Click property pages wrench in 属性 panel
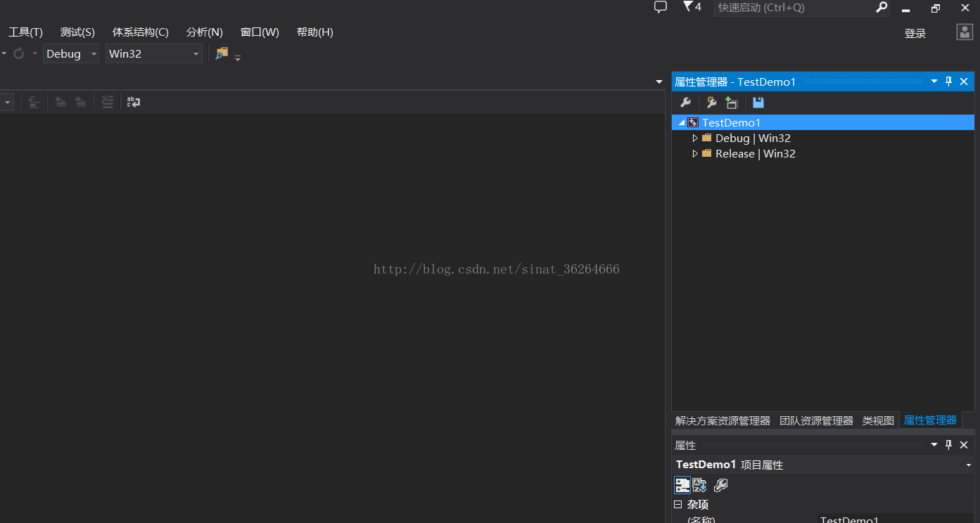This screenshot has width=980, height=523. (x=720, y=485)
